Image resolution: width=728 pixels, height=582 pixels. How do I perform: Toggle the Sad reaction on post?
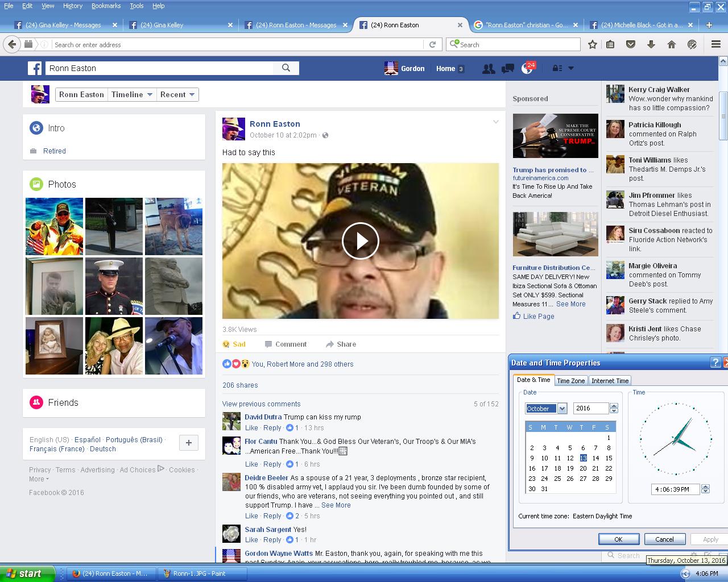point(234,344)
